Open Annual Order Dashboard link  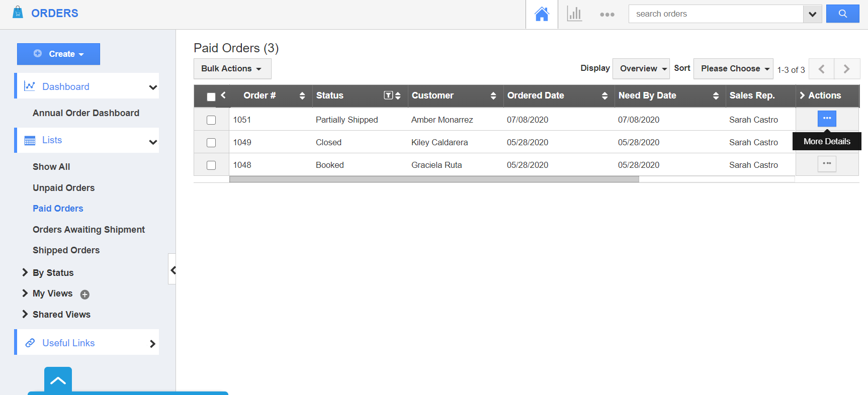point(86,113)
